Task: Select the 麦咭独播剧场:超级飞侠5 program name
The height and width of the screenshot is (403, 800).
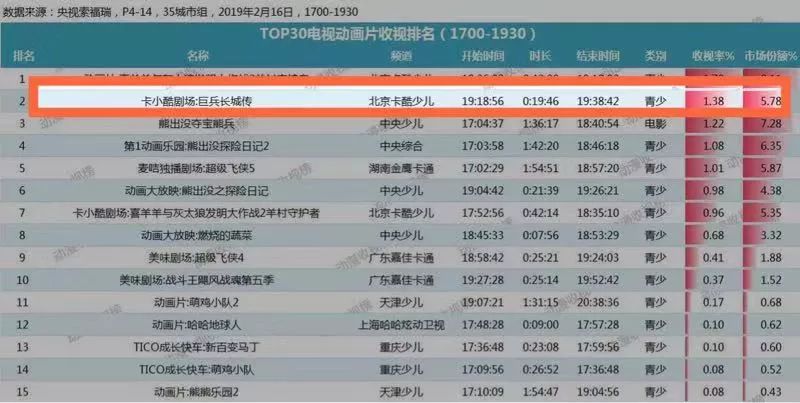Action: point(199,167)
